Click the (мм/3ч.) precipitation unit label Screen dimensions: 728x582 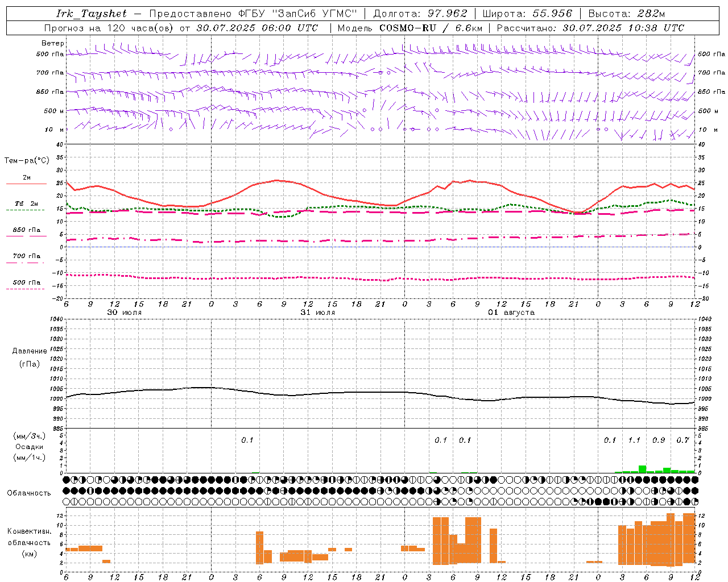click(30, 436)
